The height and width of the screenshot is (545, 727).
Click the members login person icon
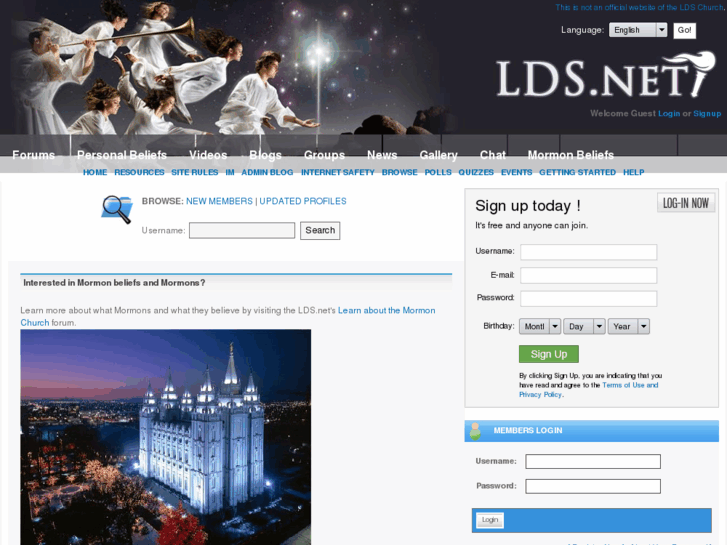pyautogui.click(x=475, y=431)
